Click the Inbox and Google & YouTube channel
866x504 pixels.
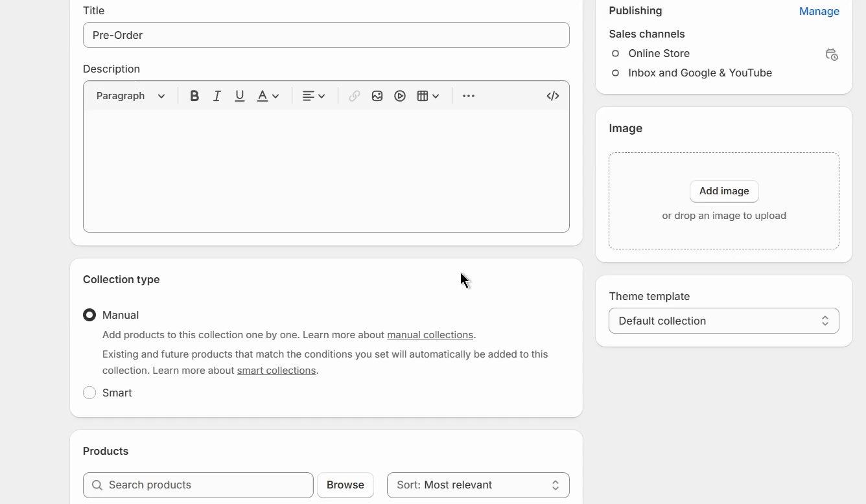tap(700, 73)
